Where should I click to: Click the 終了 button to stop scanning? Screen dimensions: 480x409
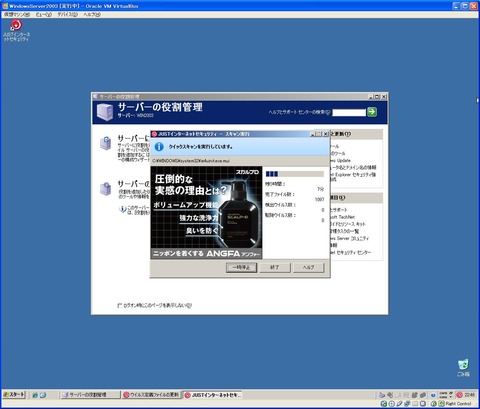pos(275,267)
